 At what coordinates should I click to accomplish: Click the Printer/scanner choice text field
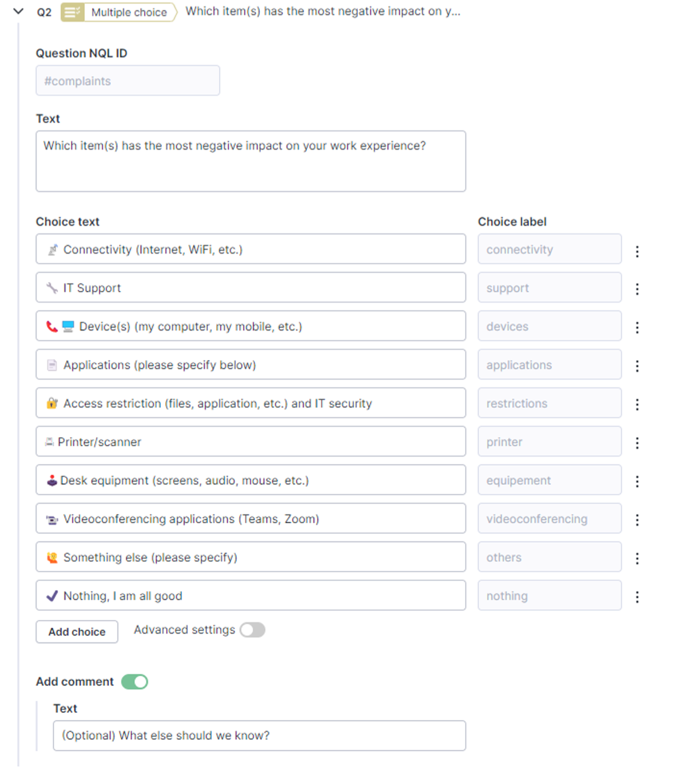click(x=250, y=442)
